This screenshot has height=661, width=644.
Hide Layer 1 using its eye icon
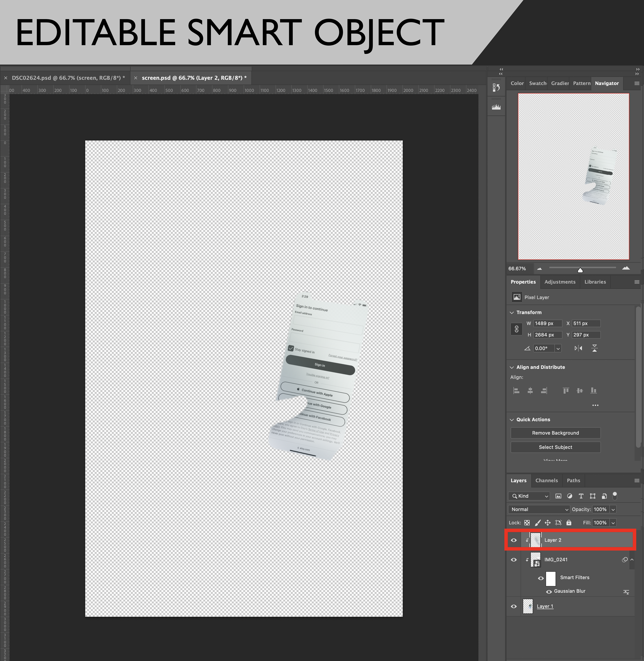click(x=514, y=606)
